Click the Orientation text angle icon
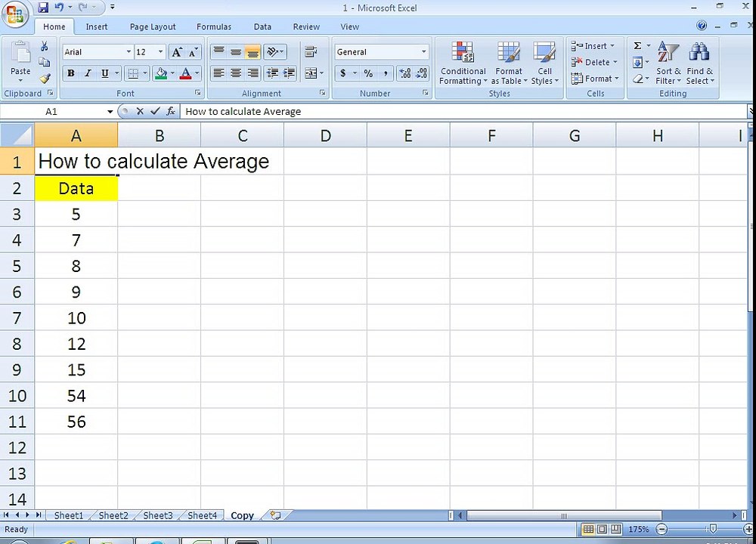The image size is (756, 544). pyautogui.click(x=273, y=51)
